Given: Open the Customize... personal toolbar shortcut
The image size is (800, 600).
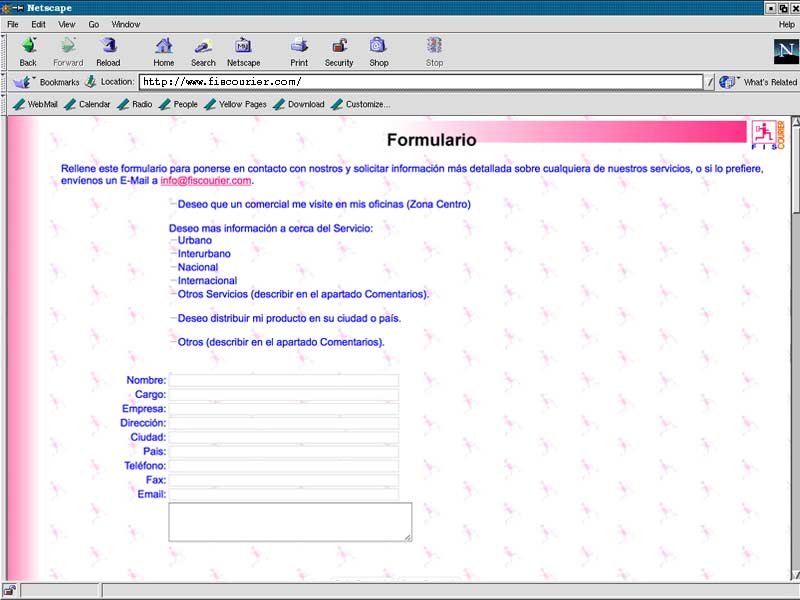Looking at the screenshot, I should (360, 104).
